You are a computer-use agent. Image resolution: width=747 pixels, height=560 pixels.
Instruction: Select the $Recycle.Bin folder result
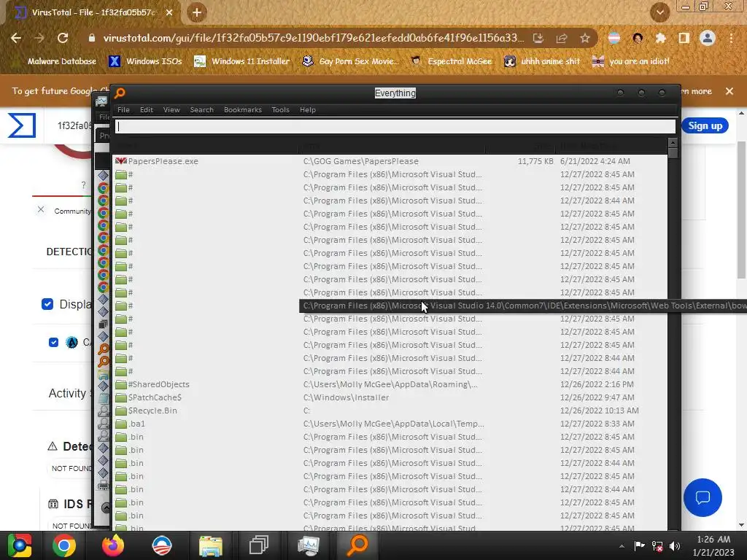(x=152, y=411)
